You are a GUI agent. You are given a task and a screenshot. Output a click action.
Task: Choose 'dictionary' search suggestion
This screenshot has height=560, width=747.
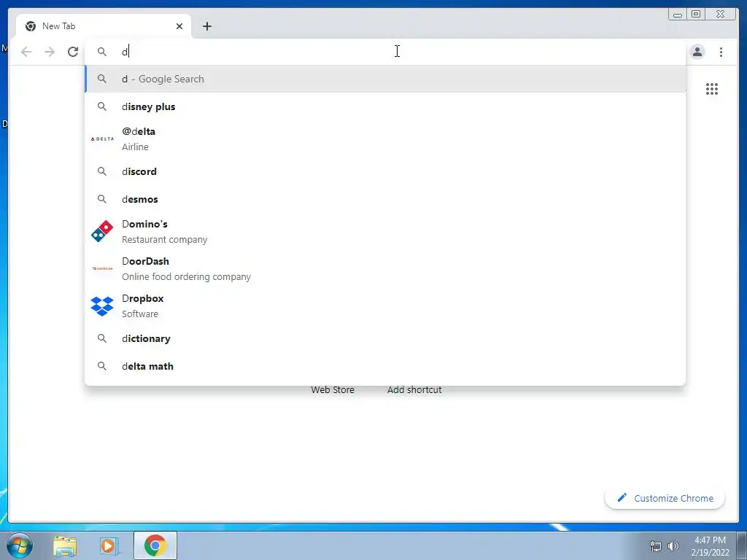tap(385, 338)
